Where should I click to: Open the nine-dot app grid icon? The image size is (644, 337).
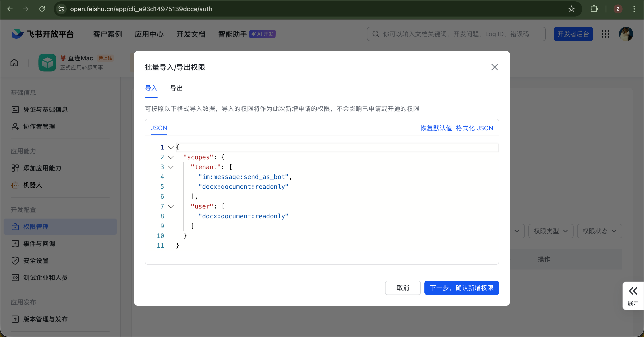click(605, 34)
